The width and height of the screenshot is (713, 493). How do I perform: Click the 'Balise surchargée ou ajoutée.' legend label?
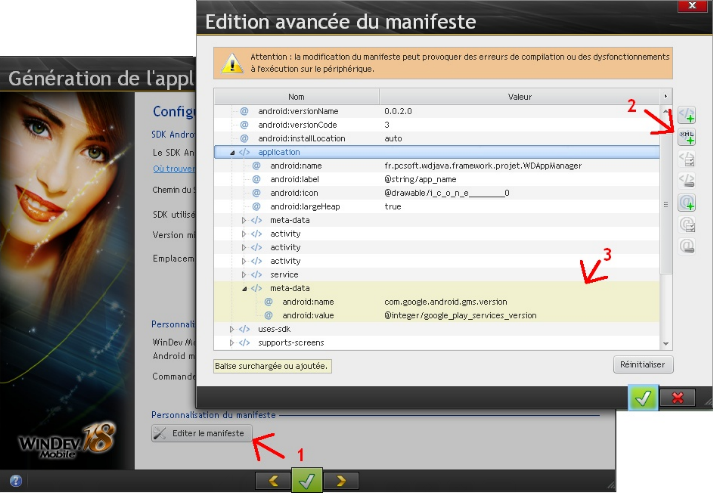point(272,366)
